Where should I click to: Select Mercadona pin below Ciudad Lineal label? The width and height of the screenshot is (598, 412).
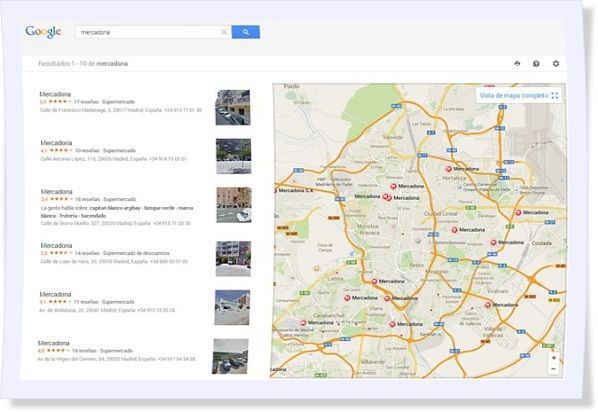pyautogui.click(x=455, y=230)
